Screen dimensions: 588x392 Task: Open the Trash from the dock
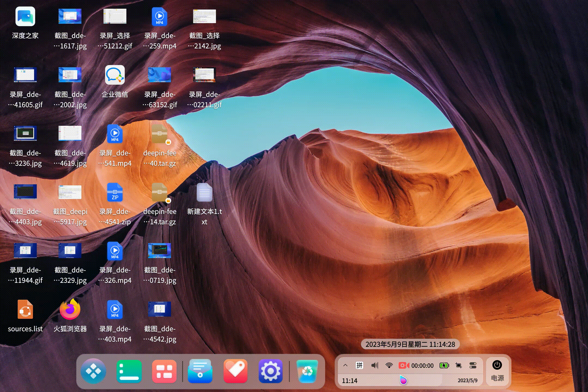(x=307, y=371)
